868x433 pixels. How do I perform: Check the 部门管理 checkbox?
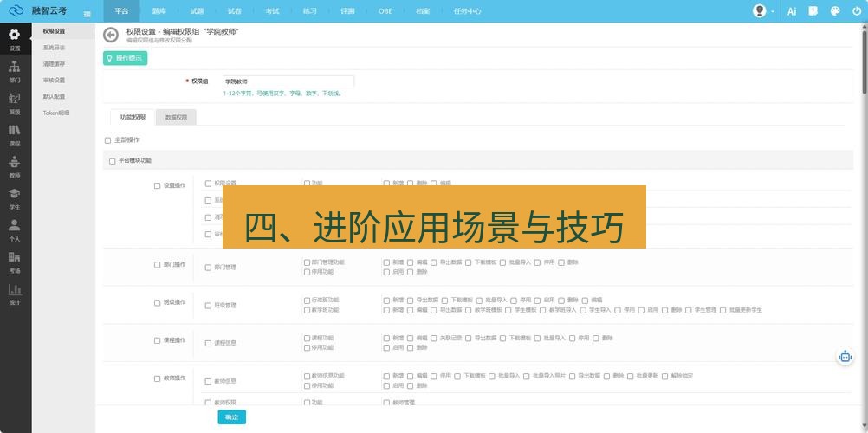pos(208,268)
